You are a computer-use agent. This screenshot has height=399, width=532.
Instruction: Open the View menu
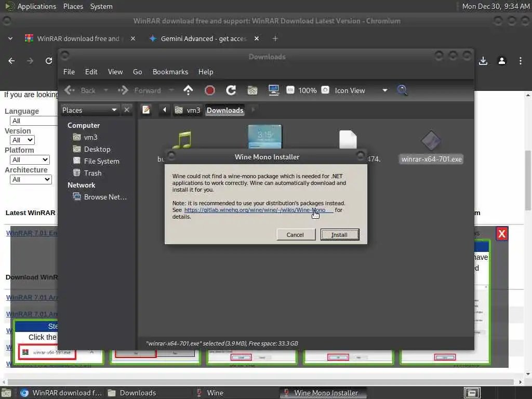click(115, 72)
